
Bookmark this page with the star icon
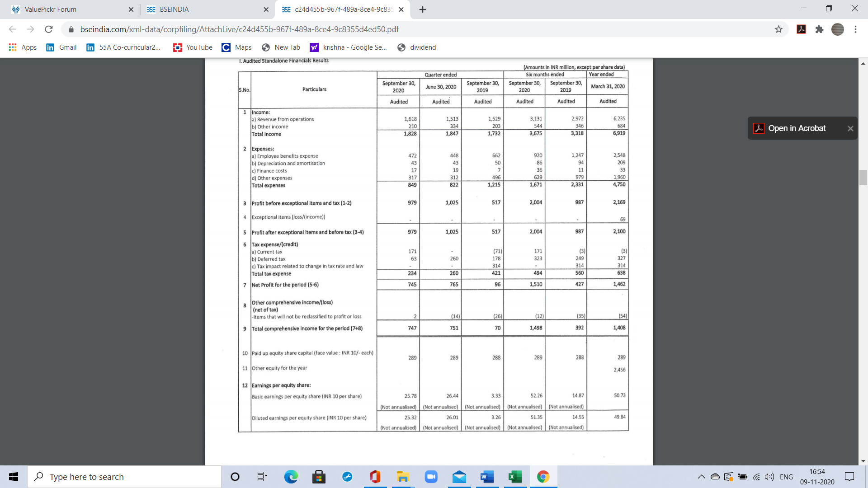point(778,29)
